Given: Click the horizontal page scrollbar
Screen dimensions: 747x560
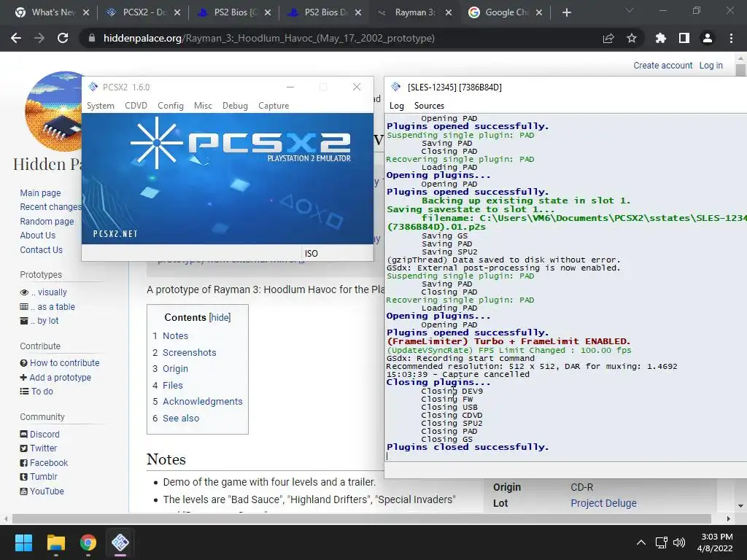Looking at the screenshot, I should pyautogui.click(x=362, y=518).
